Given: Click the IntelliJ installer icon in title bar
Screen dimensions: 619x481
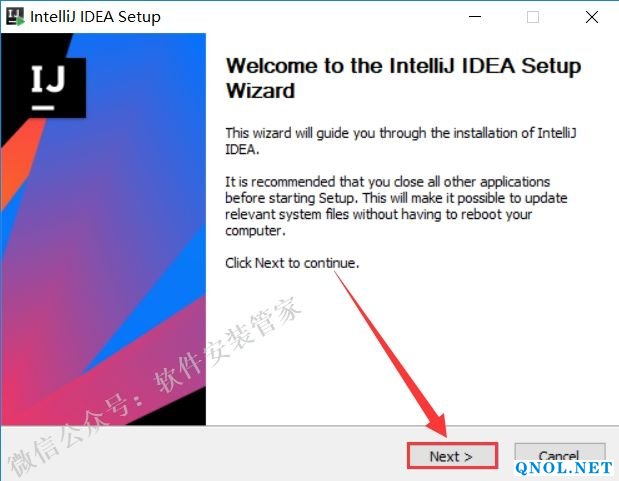Looking at the screenshot, I should (x=15, y=17).
